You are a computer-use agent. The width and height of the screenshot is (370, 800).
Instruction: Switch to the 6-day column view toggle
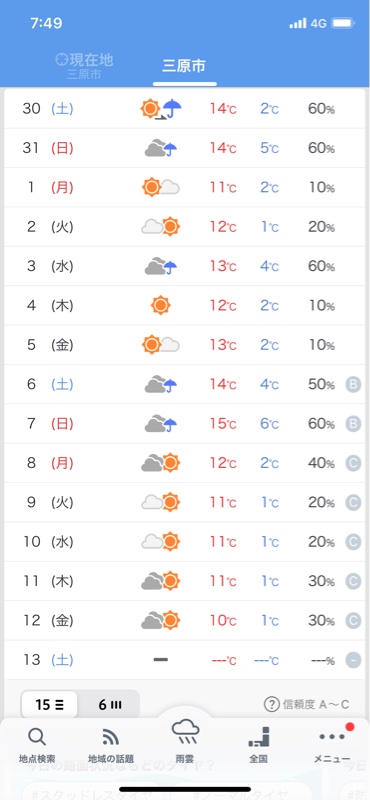[110, 705]
